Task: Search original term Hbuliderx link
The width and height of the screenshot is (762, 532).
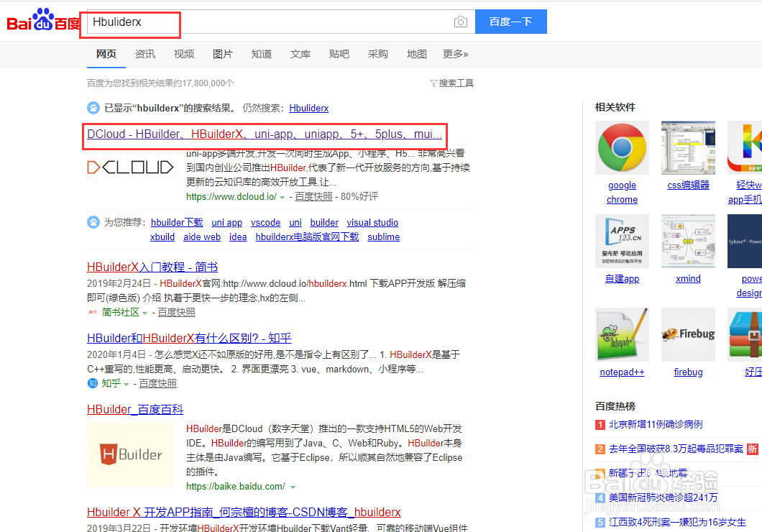Action: pos(308,108)
